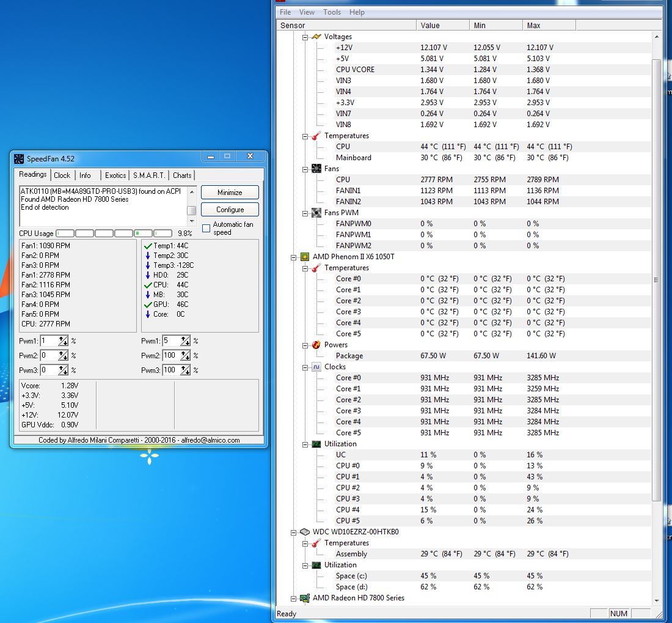Viewport: 672px width, 623px height.
Task: Collapse the Powers group
Action: [x=305, y=345]
